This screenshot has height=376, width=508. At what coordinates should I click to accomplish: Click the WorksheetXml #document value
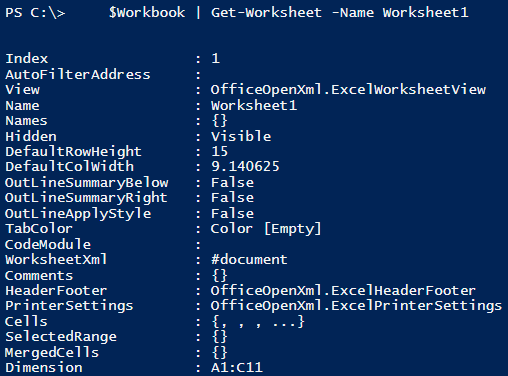tap(249, 259)
